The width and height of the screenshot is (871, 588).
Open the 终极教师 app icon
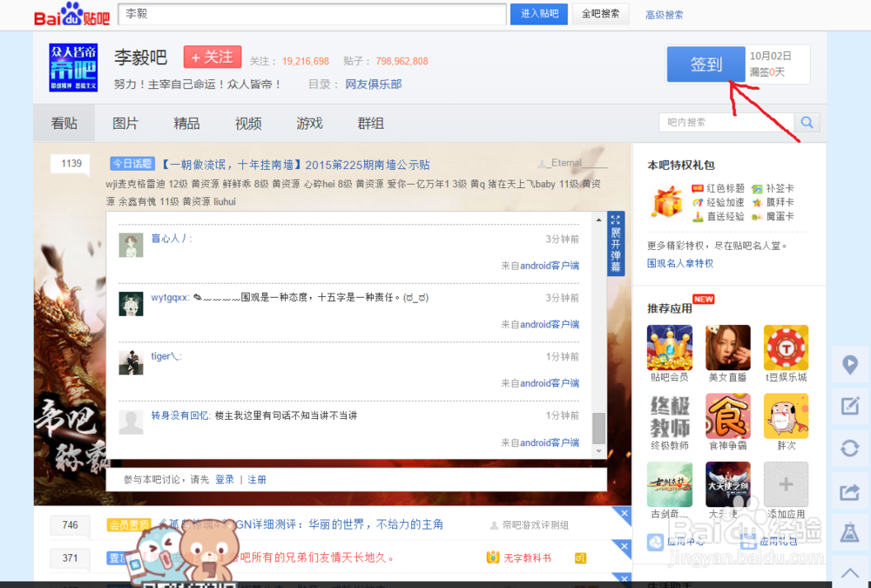[x=670, y=416]
